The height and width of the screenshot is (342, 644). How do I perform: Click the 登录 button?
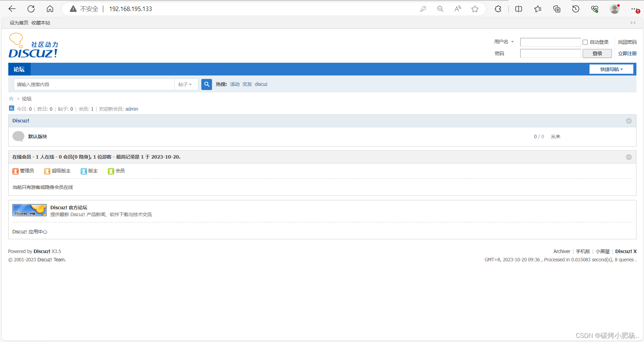pyautogui.click(x=597, y=53)
